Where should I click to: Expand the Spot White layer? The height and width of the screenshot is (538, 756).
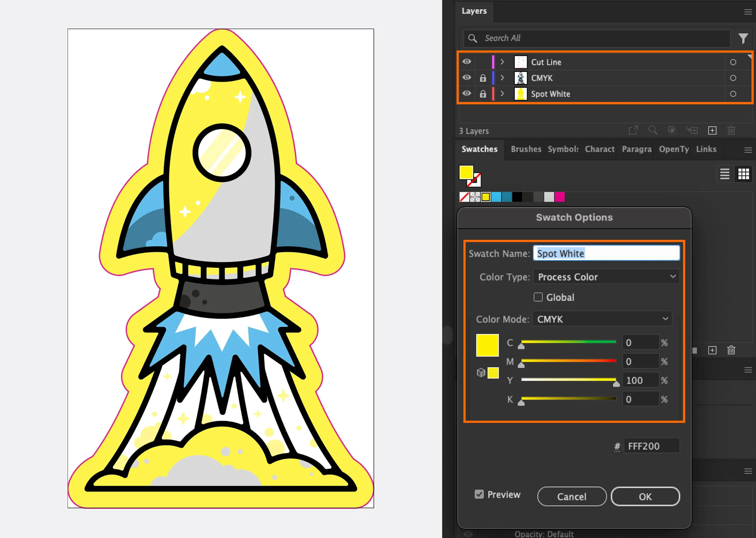click(x=502, y=94)
